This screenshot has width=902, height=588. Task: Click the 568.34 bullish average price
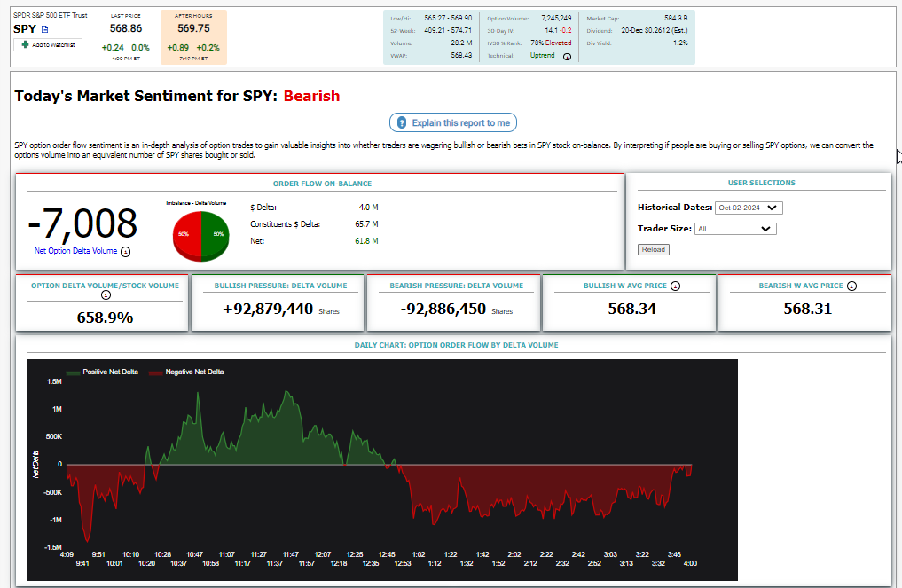pyautogui.click(x=631, y=309)
